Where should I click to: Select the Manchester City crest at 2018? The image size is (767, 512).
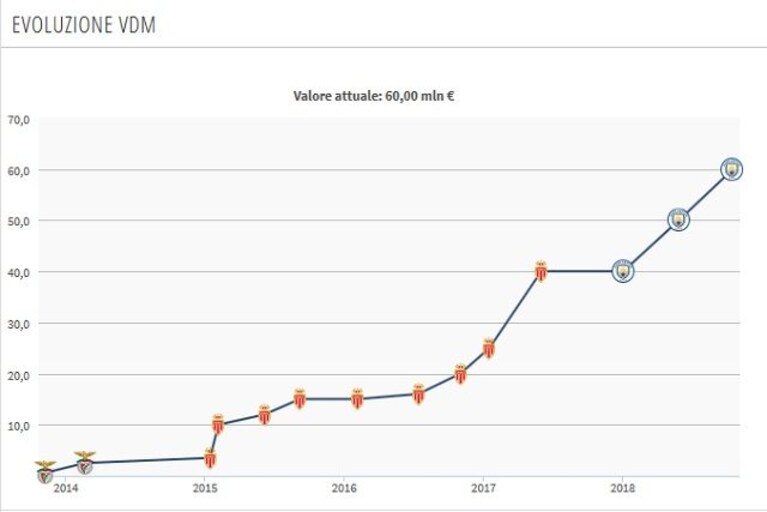pyautogui.click(x=623, y=271)
